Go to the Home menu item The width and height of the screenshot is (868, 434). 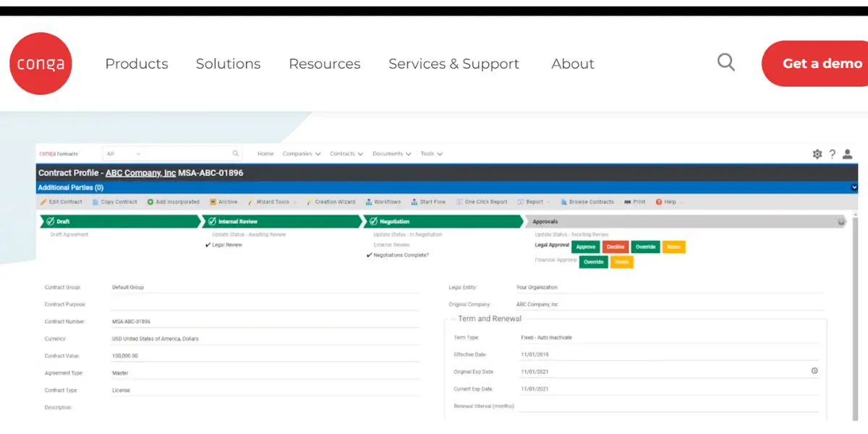pyautogui.click(x=265, y=153)
